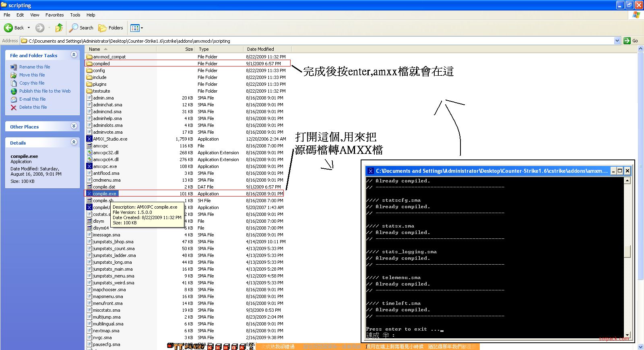Click Publish this file to the Web
644x350 pixels.
click(x=45, y=91)
